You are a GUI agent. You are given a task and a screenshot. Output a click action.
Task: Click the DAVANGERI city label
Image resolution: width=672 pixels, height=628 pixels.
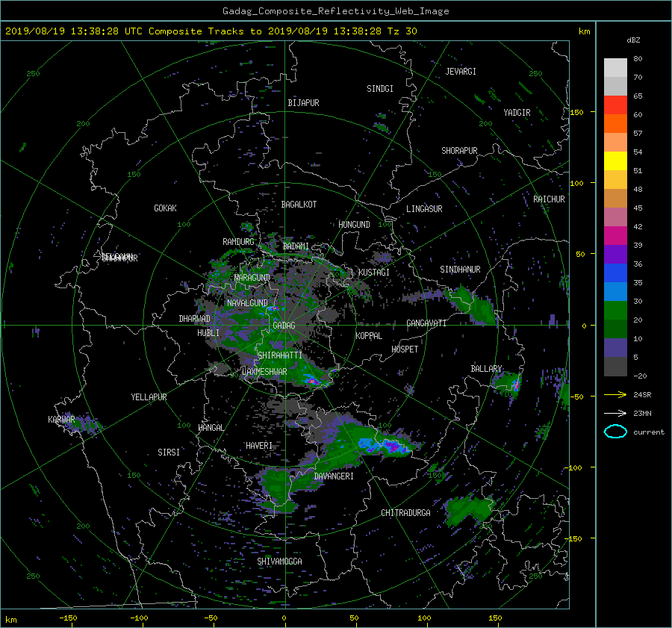coord(334,476)
